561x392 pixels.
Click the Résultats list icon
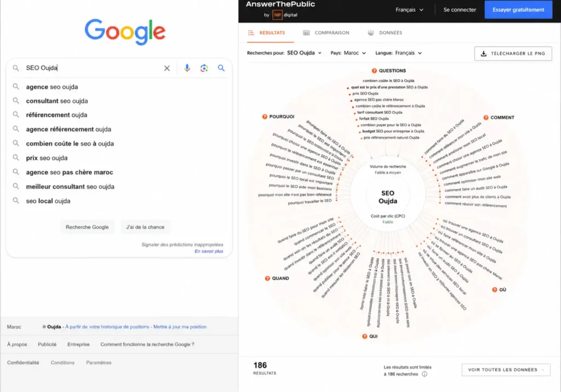point(251,32)
